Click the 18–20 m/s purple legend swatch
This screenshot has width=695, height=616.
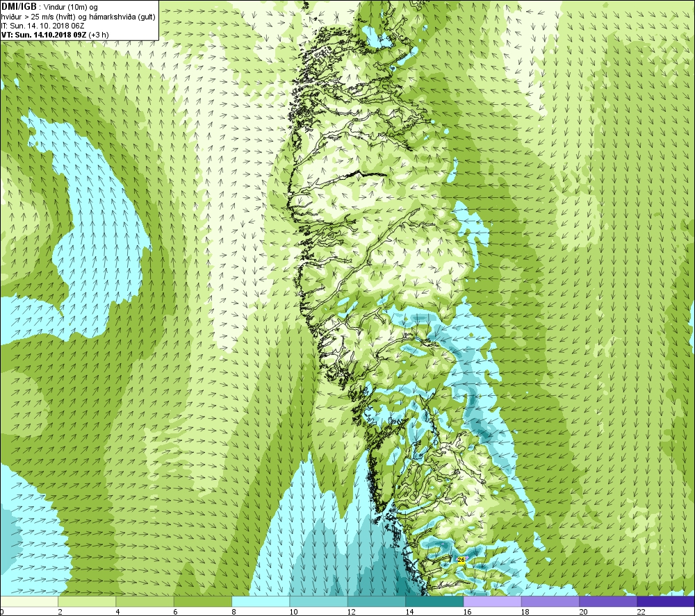(x=550, y=601)
